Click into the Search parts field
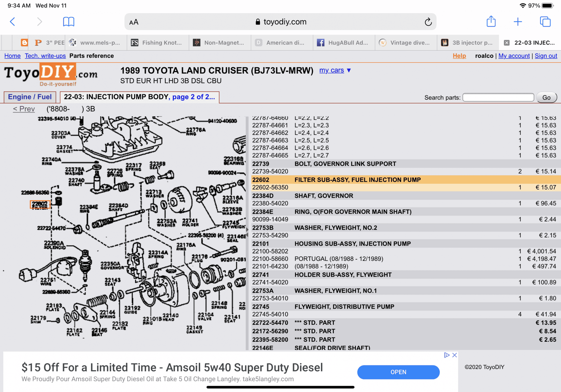561x392 pixels. 498,98
